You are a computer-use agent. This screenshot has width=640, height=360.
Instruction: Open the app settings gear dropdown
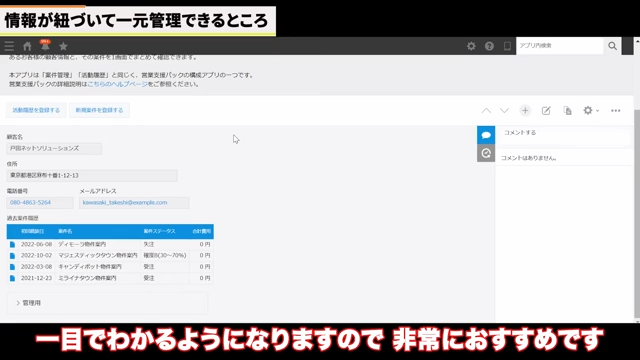click(x=591, y=111)
